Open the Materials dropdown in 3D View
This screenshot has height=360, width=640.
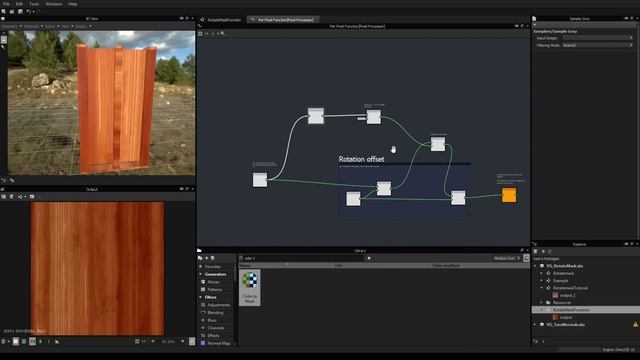click(33, 26)
